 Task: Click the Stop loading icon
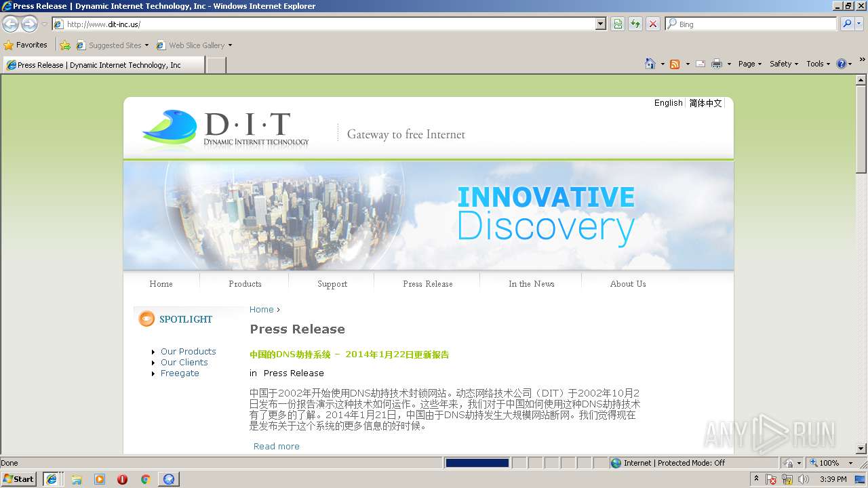[652, 24]
